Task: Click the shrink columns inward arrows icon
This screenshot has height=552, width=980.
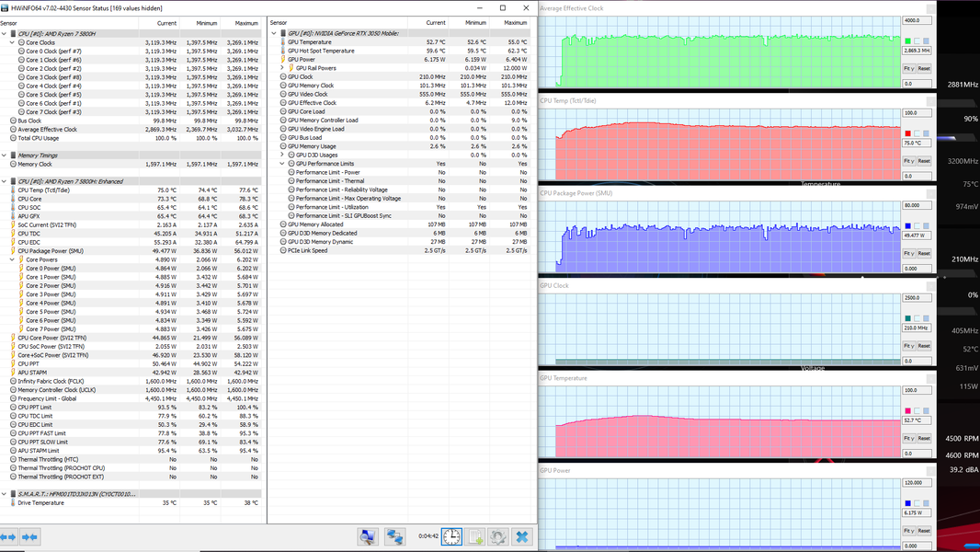Action: 29,536
